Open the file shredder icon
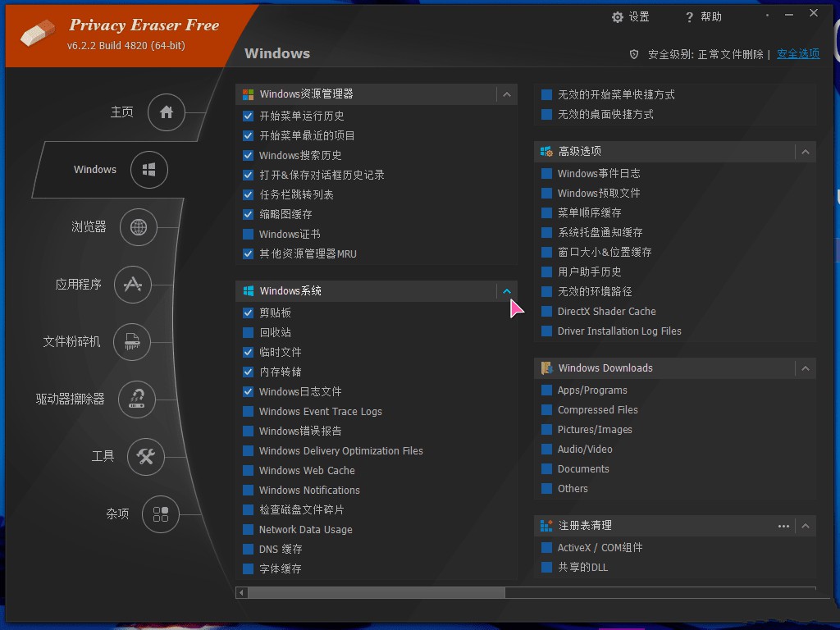The width and height of the screenshot is (840, 630). click(132, 342)
